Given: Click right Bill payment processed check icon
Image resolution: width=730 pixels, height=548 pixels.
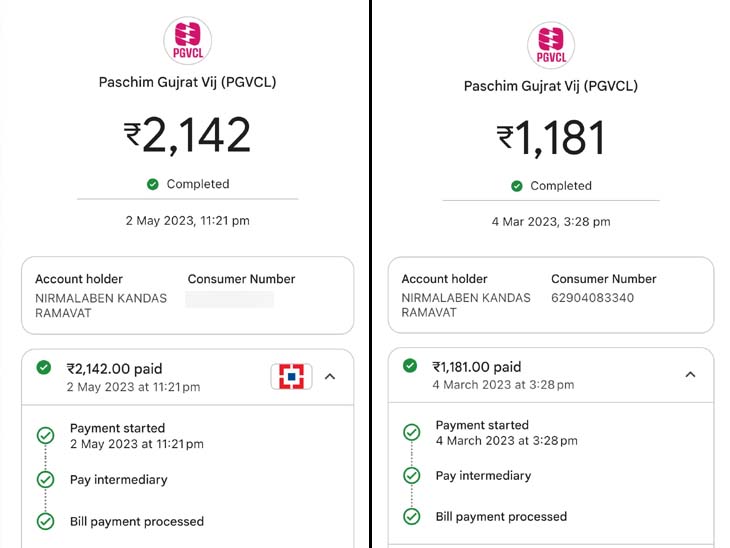Looking at the screenshot, I should tap(411, 516).
